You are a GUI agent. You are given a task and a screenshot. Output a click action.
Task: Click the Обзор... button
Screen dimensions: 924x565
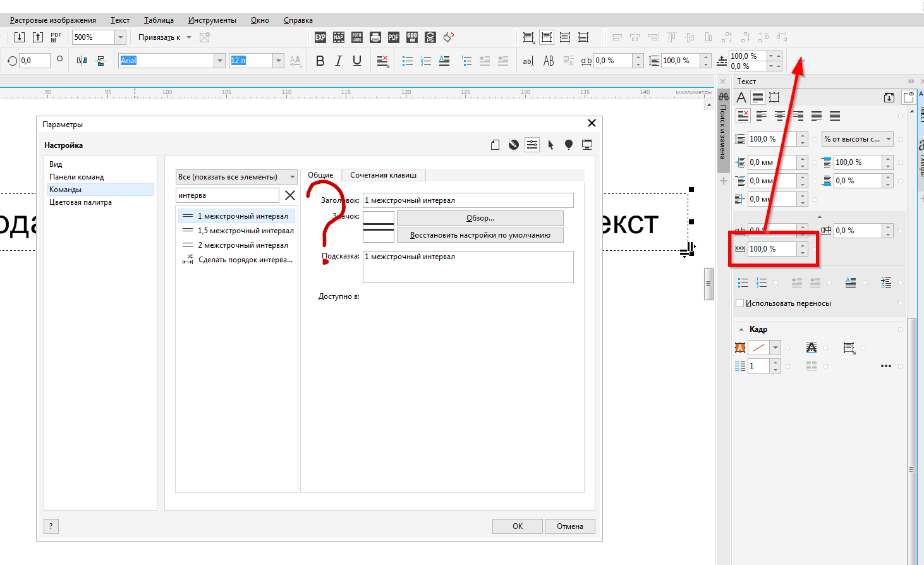pos(480,218)
